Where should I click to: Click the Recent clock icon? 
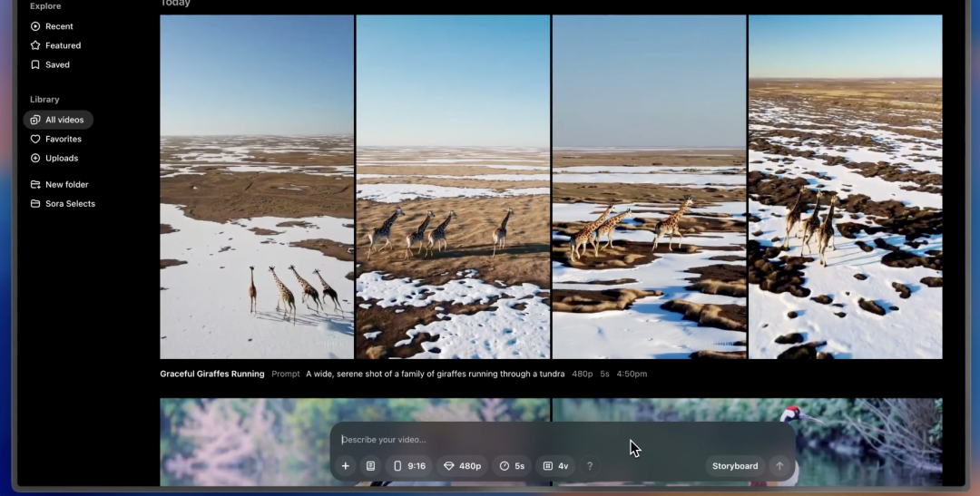35,26
